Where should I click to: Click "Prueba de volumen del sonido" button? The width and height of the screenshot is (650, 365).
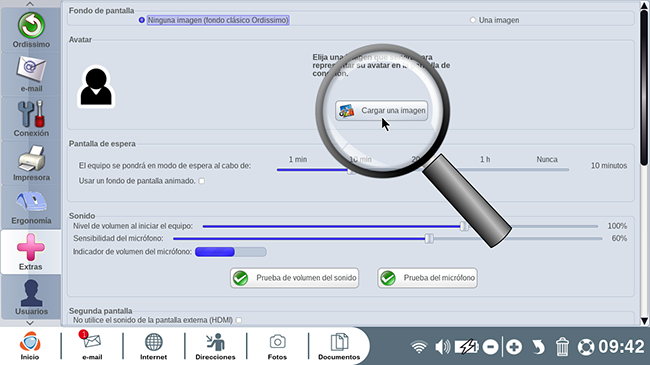295,278
